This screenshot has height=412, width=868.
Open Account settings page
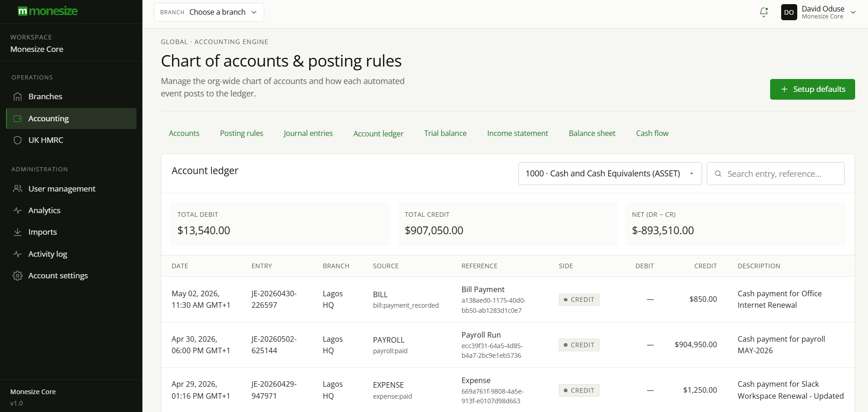point(71,276)
